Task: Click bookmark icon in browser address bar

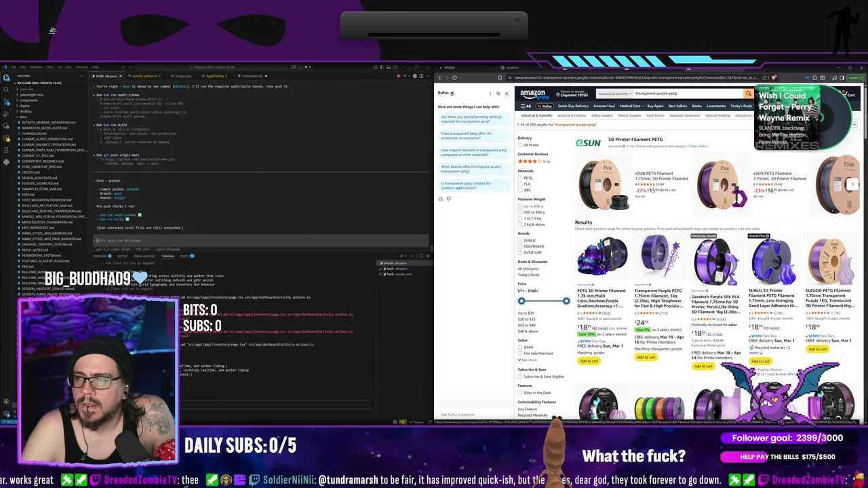Action: [500, 77]
